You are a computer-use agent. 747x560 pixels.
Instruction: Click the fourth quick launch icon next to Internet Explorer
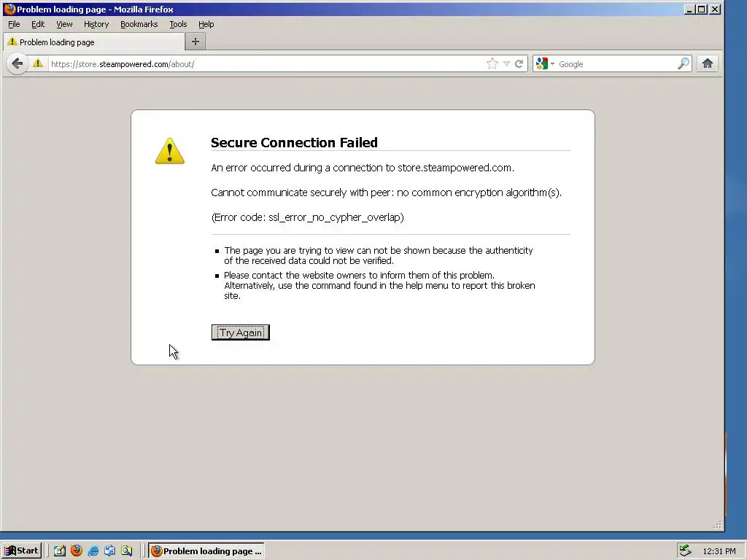(109, 551)
